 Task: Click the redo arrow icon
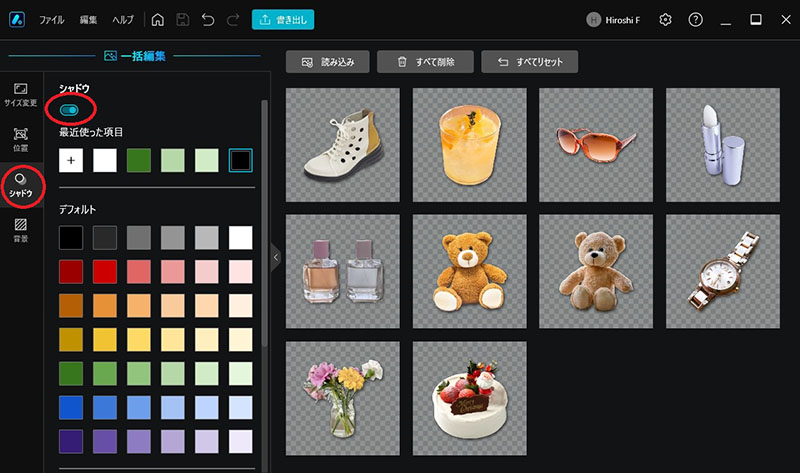pos(233,20)
